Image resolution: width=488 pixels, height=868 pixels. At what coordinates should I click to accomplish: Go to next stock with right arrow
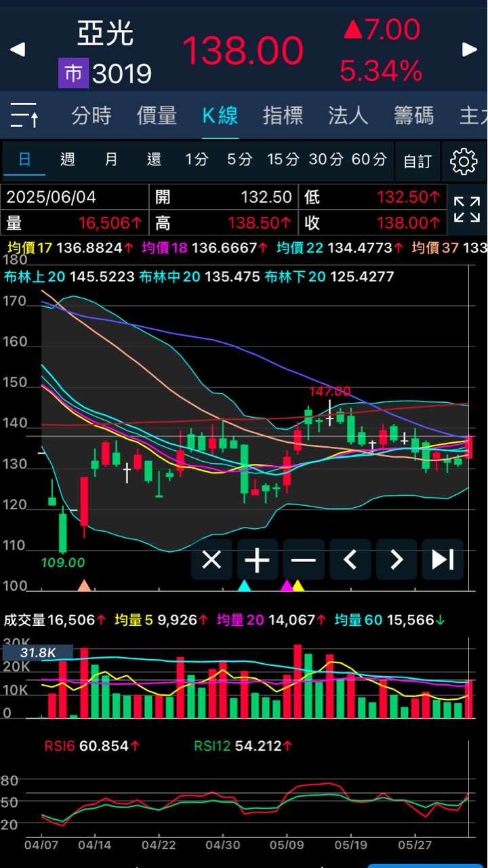point(470,50)
